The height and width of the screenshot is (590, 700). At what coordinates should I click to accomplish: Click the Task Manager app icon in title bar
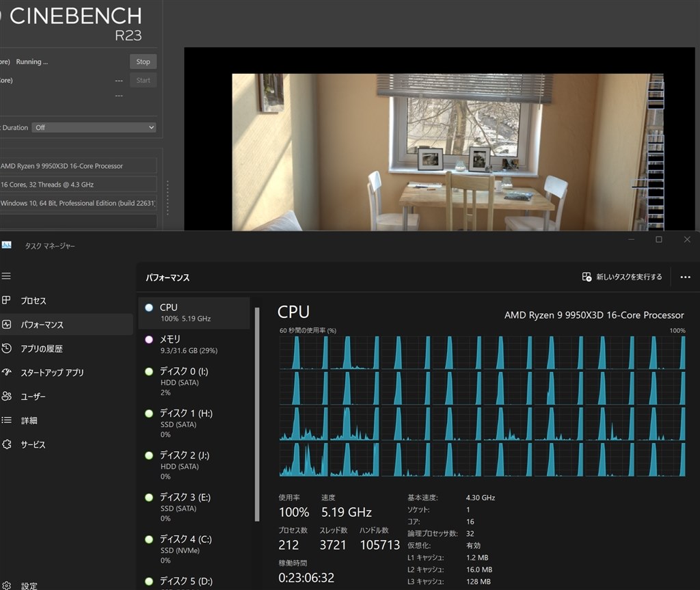[7, 245]
